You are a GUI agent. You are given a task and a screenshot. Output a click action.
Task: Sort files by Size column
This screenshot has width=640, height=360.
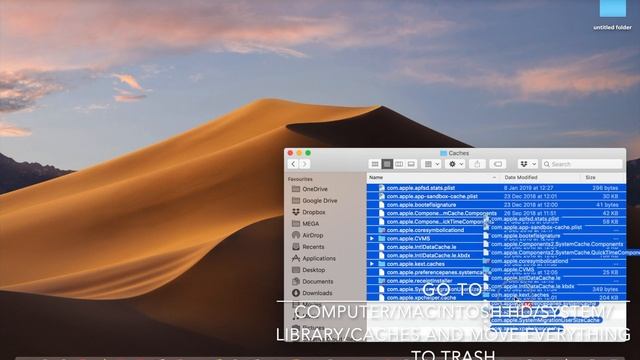(x=602, y=178)
